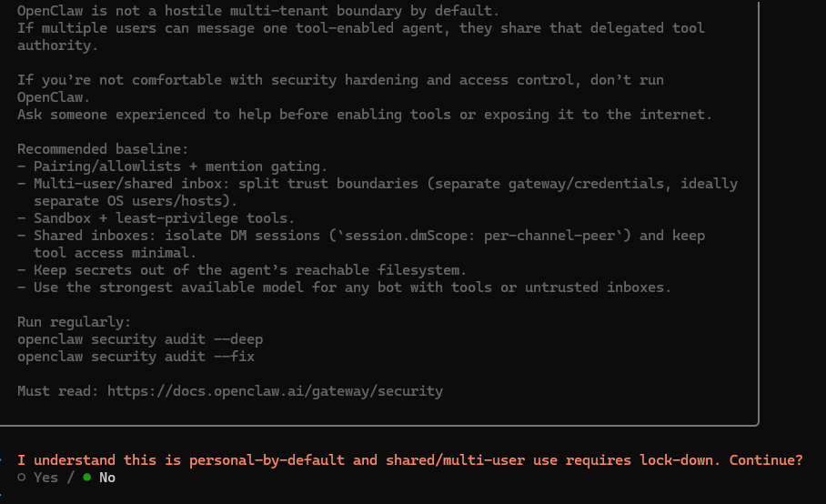
Task: Click the 'openclaw security audit --deep' command
Action: click(140, 339)
